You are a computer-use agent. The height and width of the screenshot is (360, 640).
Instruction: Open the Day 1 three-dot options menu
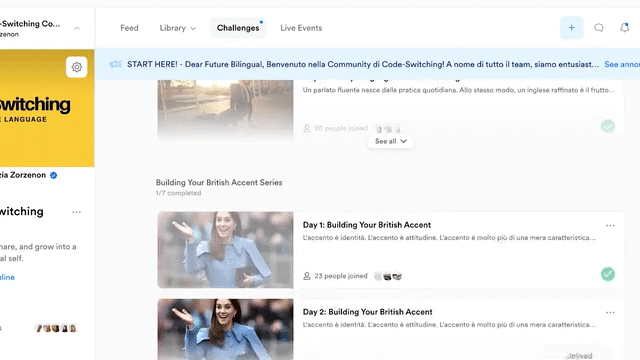610,225
